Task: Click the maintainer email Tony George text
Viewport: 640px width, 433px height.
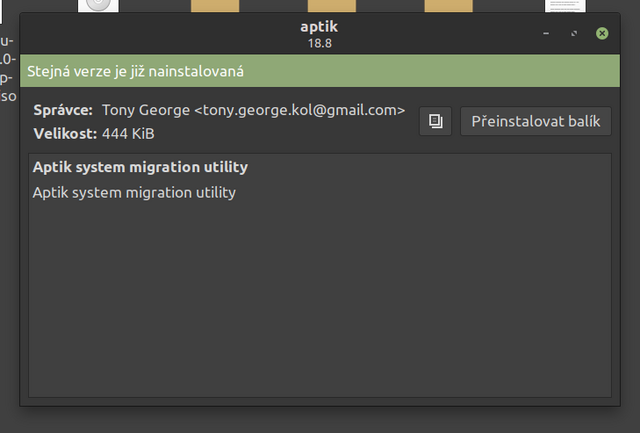Action: (x=253, y=110)
